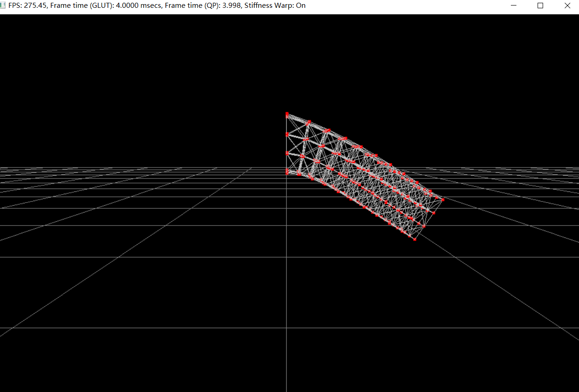579x392 pixels.
Task: Click the application icon in the title bar
Action: tap(3, 6)
